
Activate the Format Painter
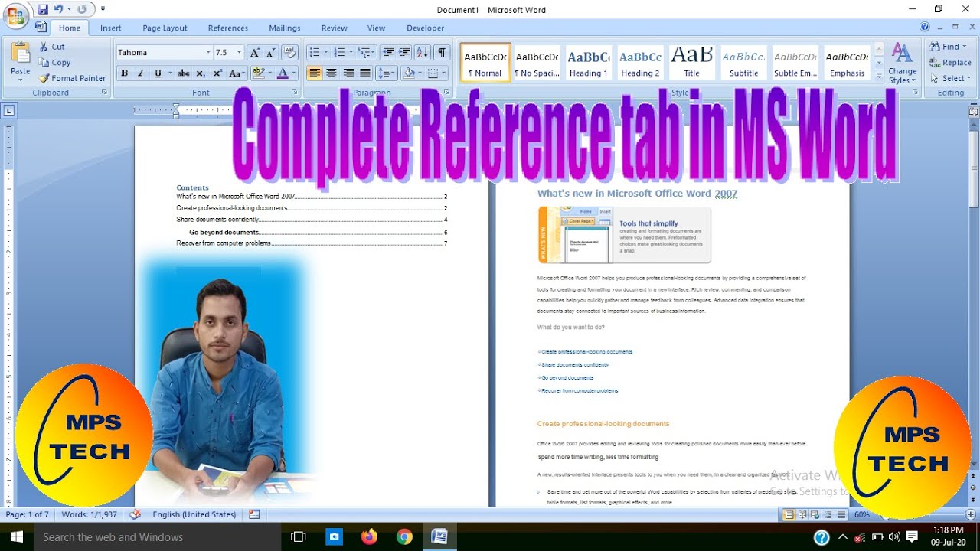point(72,78)
